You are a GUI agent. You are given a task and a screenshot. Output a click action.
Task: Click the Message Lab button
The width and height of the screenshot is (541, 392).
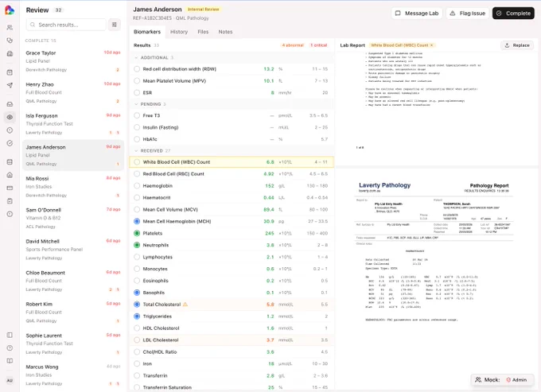tap(416, 14)
